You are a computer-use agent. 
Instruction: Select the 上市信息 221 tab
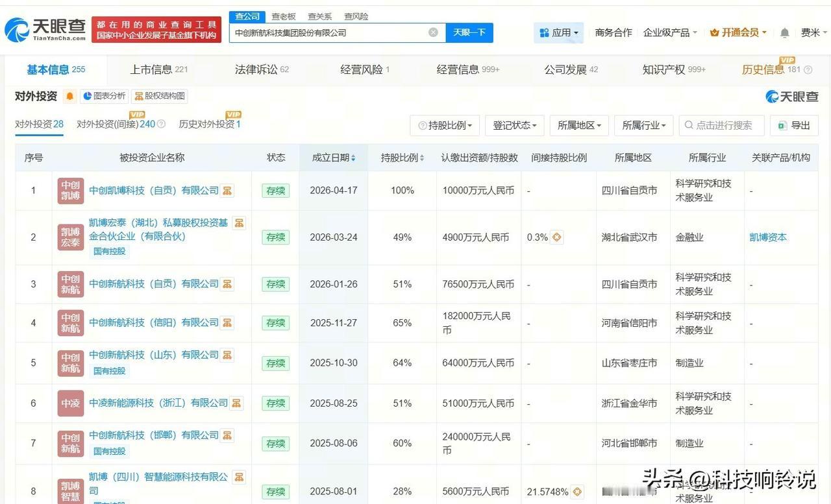[159, 69]
